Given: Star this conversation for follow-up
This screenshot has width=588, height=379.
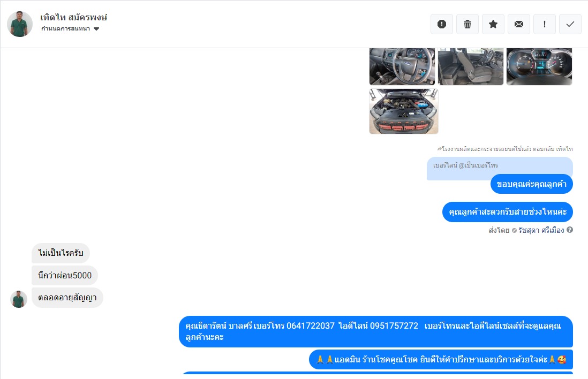Looking at the screenshot, I should (493, 25).
